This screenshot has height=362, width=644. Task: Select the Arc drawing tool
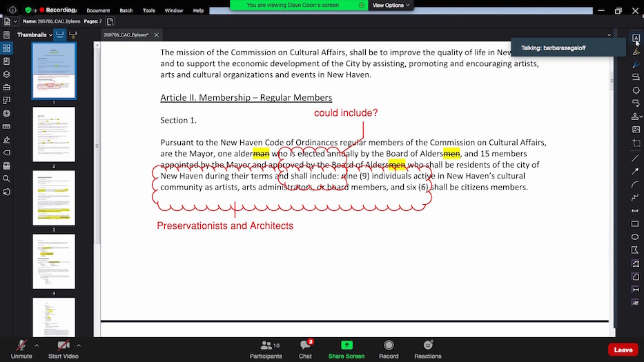(635, 185)
